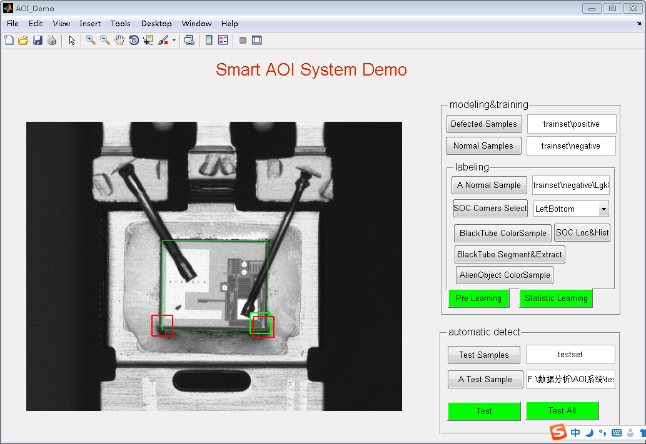646x444 pixels.
Task: Select the Rotate 3D tool
Action: click(x=134, y=40)
